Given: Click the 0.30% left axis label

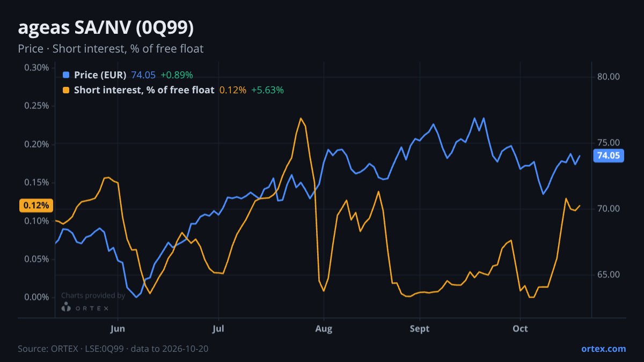Looking at the screenshot, I should tap(36, 68).
